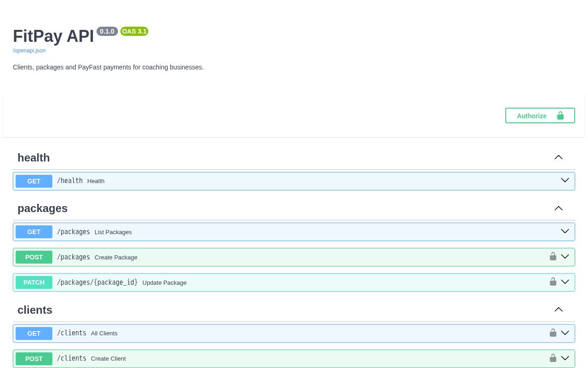Click the clients tag heading

point(35,310)
